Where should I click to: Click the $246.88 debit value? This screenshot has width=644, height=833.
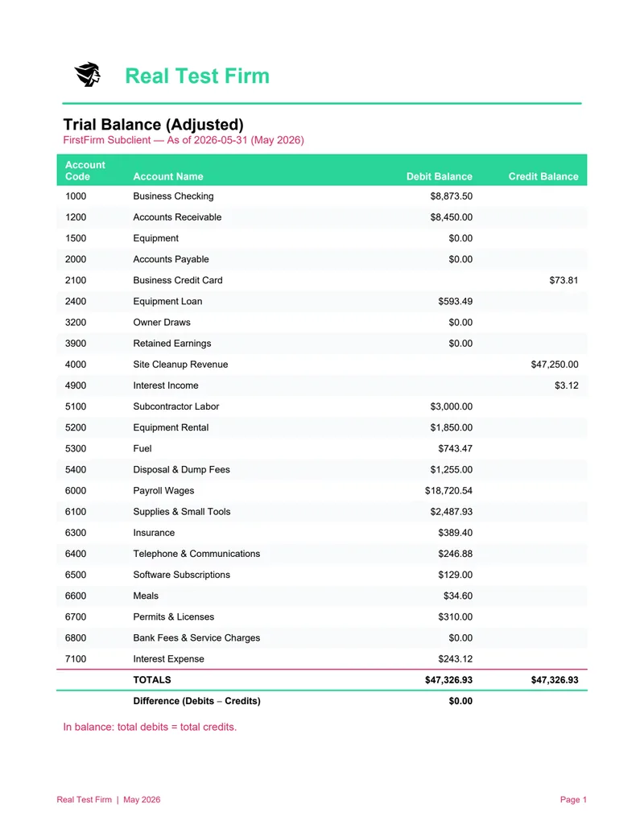tap(456, 554)
